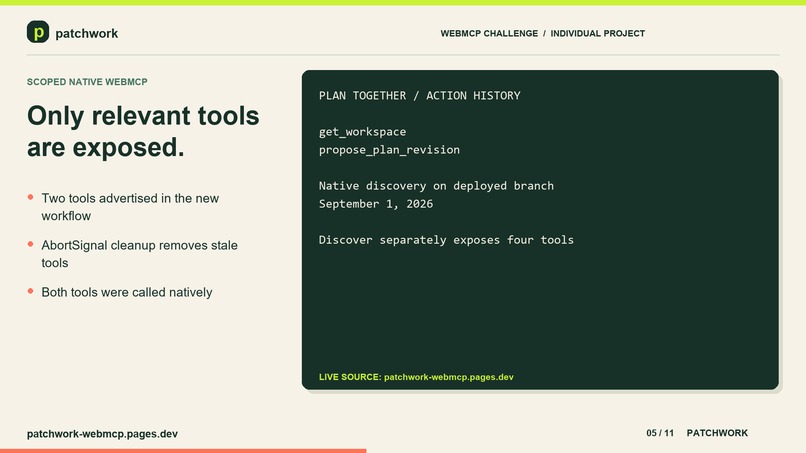The height and width of the screenshot is (453, 806).
Task: Click the 'INDIVIDUAL PROJECT' header text
Action: [x=597, y=33]
